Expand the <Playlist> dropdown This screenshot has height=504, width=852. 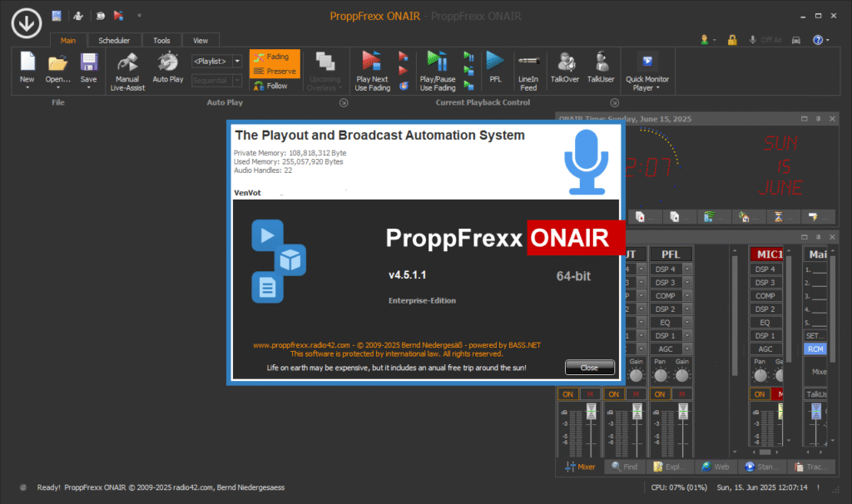[x=237, y=61]
